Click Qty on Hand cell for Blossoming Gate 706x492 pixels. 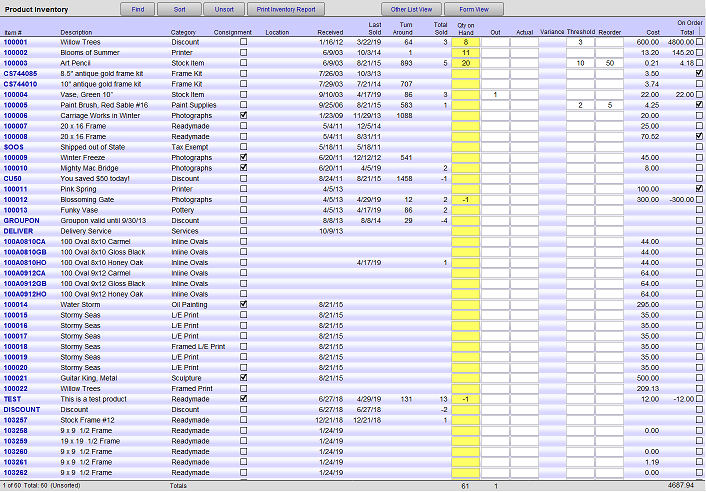click(x=466, y=199)
